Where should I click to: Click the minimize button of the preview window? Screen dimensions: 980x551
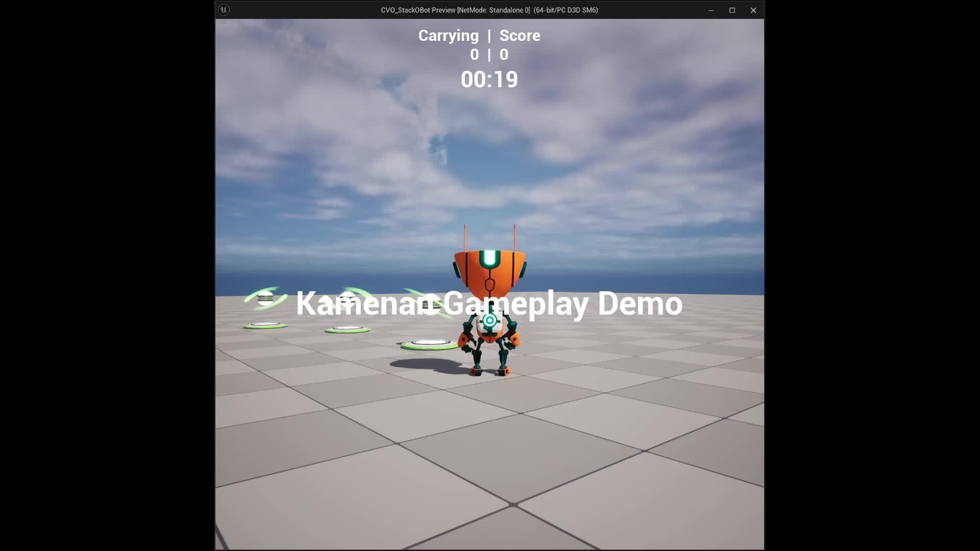710,10
